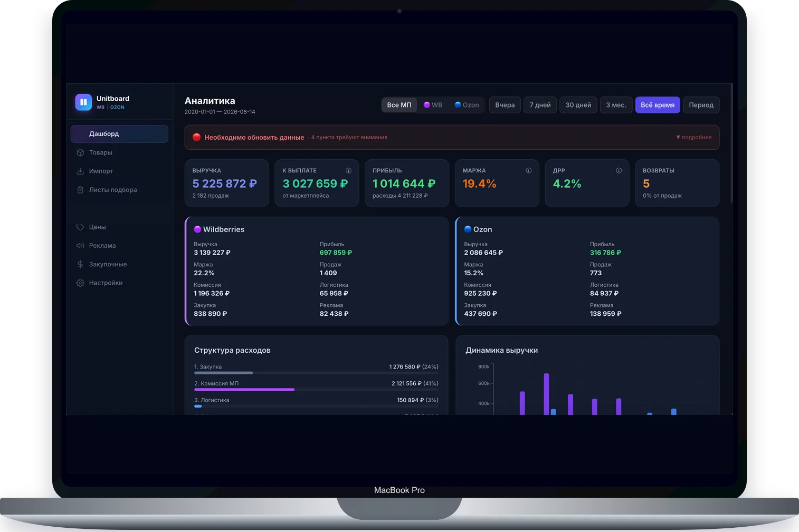This screenshot has width=799, height=532.
Task: Click the Необходимо обновить данные warning text
Action: [254, 137]
